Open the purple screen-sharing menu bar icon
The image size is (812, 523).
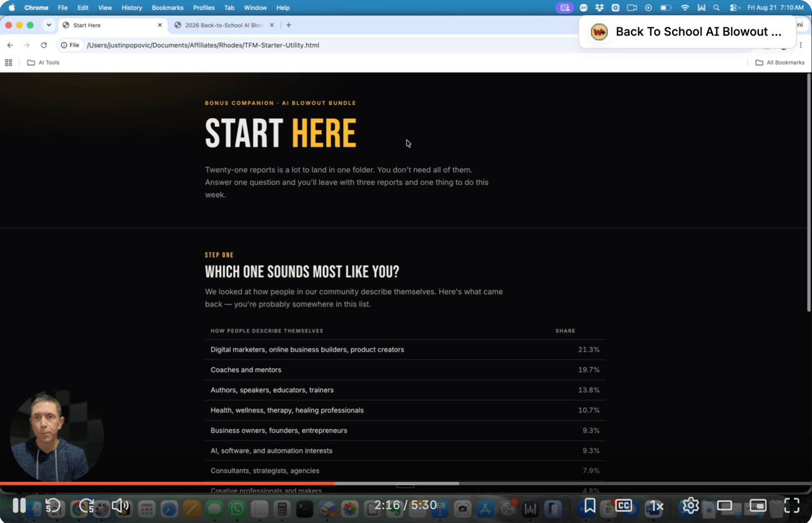565,7
